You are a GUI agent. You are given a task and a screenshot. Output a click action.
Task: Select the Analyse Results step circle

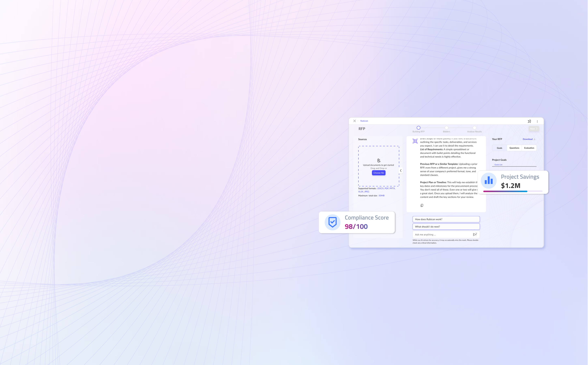click(x=474, y=128)
